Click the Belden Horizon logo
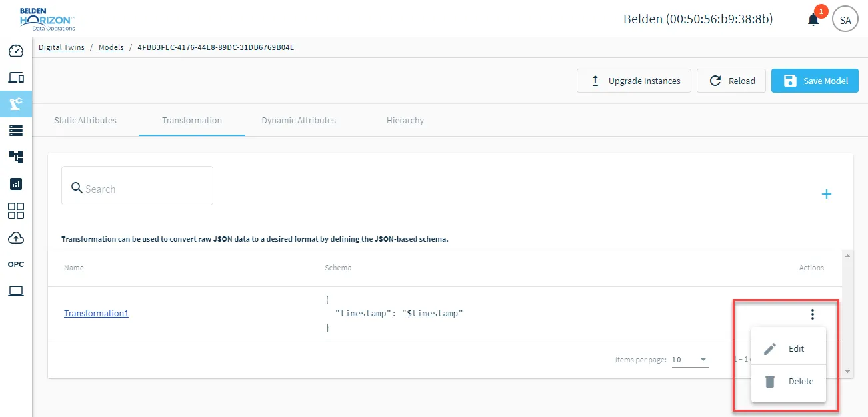868x417 pixels. [47, 19]
